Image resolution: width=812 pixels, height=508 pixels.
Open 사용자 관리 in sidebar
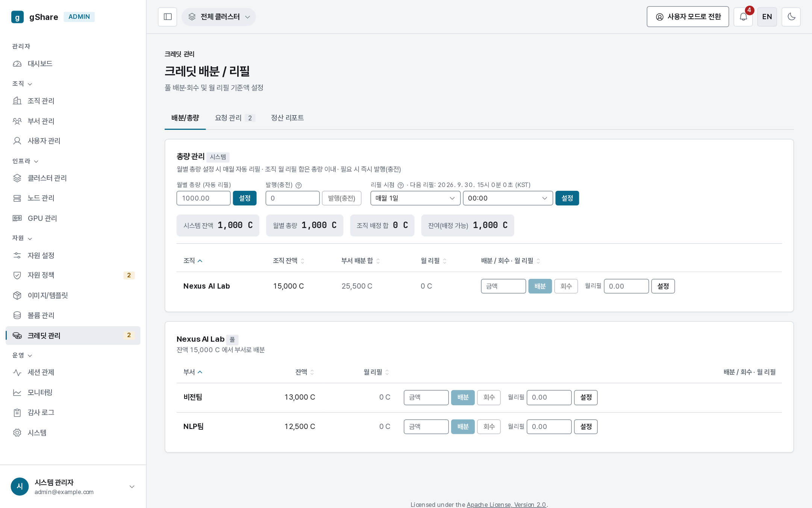coord(73,141)
